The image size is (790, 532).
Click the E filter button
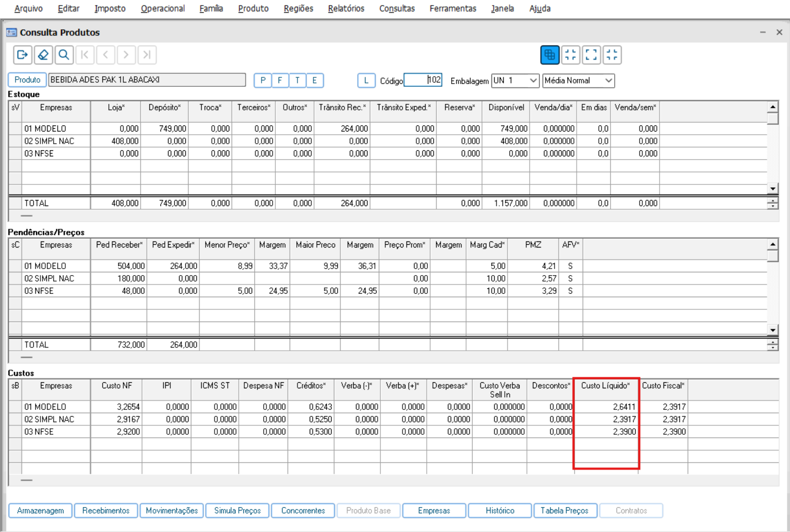coord(315,81)
